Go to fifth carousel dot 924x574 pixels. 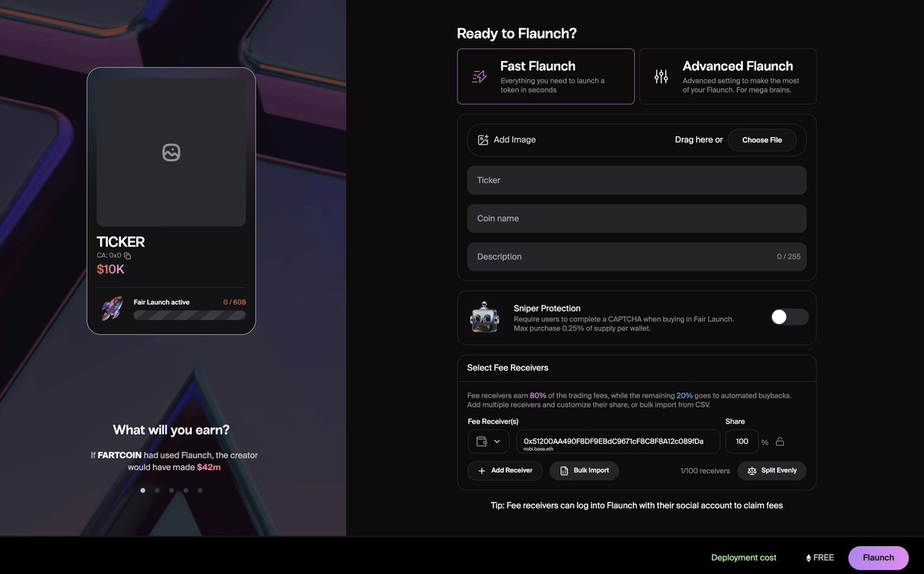[x=200, y=490]
